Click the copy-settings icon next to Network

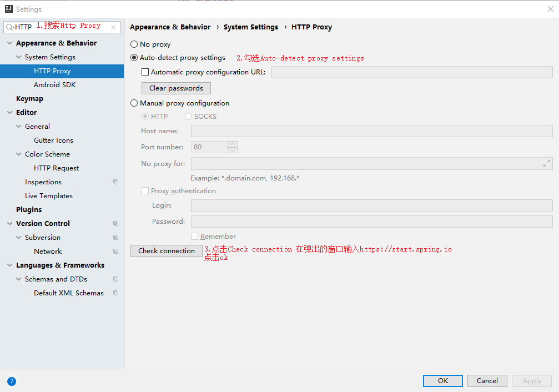tap(115, 251)
